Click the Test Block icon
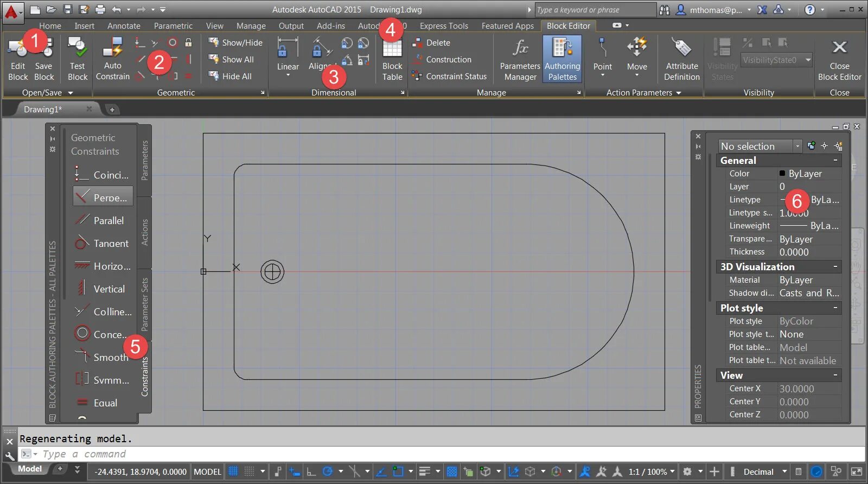The height and width of the screenshot is (484, 868). pos(77,59)
